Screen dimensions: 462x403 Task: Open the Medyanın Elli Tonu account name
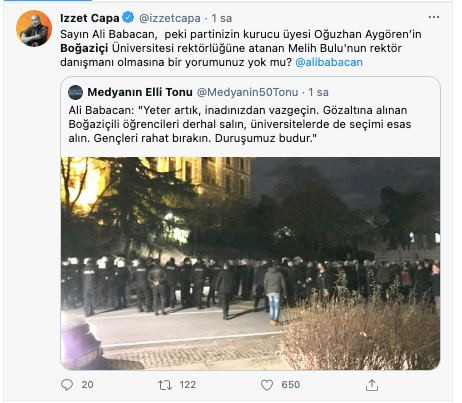click(x=140, y=92)
